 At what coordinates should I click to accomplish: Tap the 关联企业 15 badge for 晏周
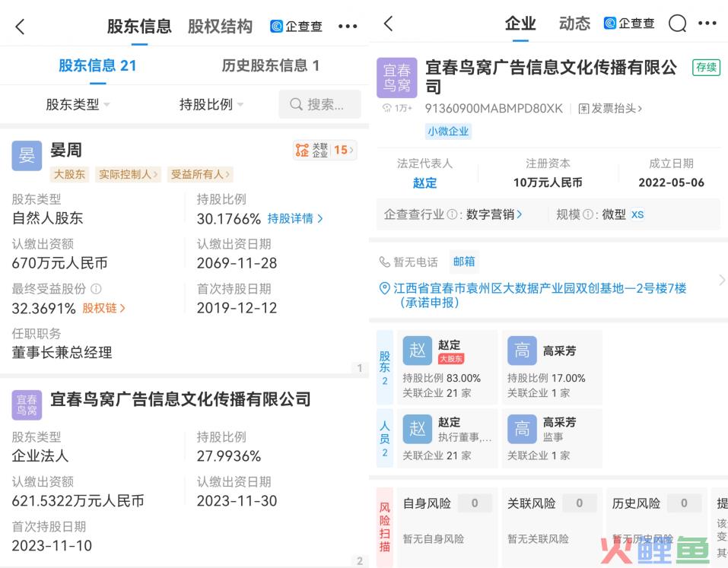[325, 150]
